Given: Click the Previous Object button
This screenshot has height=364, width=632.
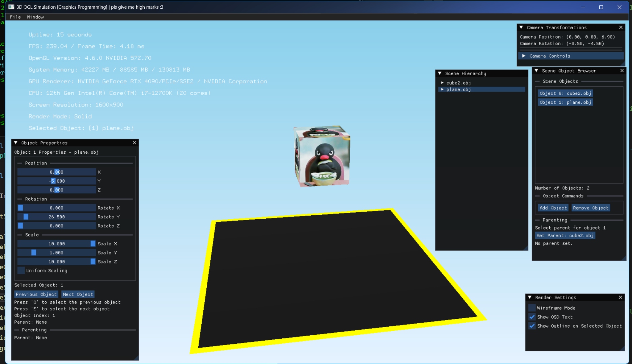Looking at the screenshot, I should click(x=36, y=295).
